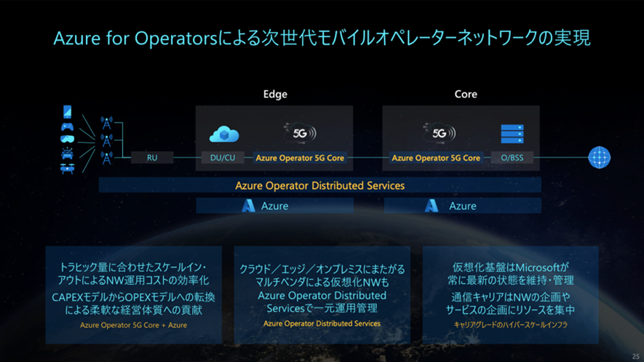Click the slide page number 25
The height and width of the screenshot is (362, 644).
[636, 356]
